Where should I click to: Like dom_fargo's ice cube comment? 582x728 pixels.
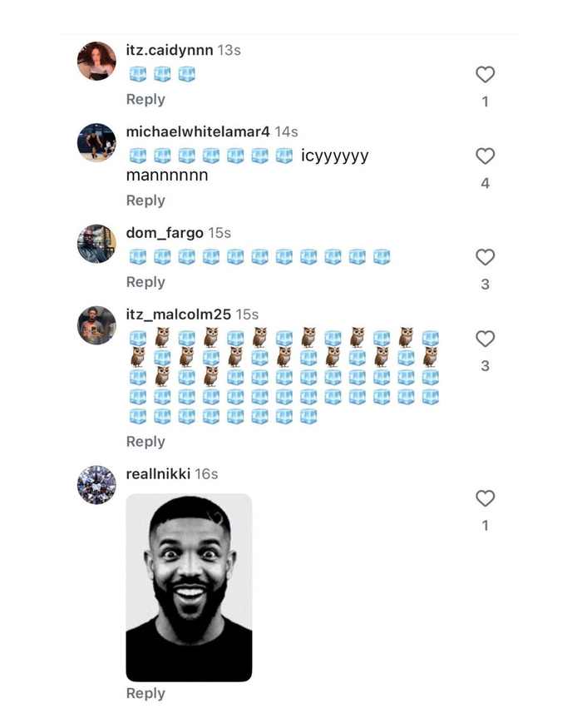[x=485, y=257]
